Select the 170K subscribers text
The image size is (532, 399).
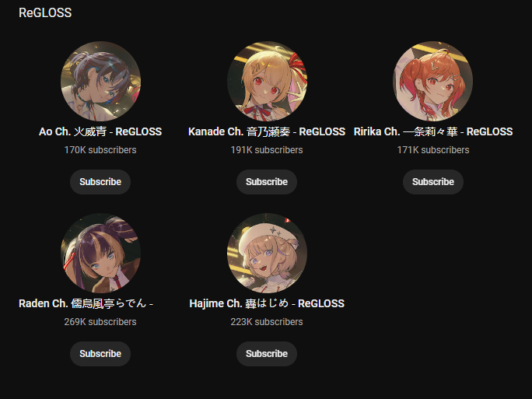[x=100, y=150]
